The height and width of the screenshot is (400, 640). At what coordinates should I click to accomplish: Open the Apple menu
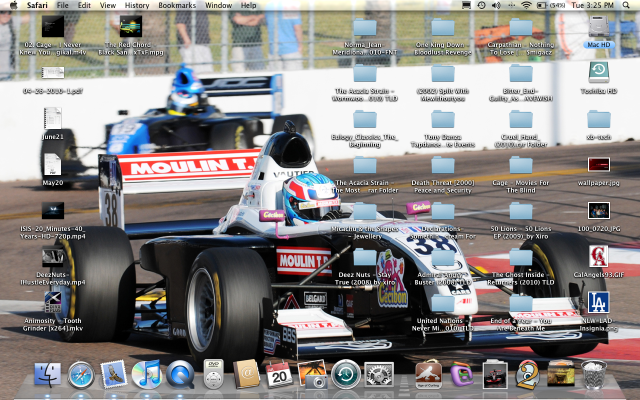tap(13, 5)
